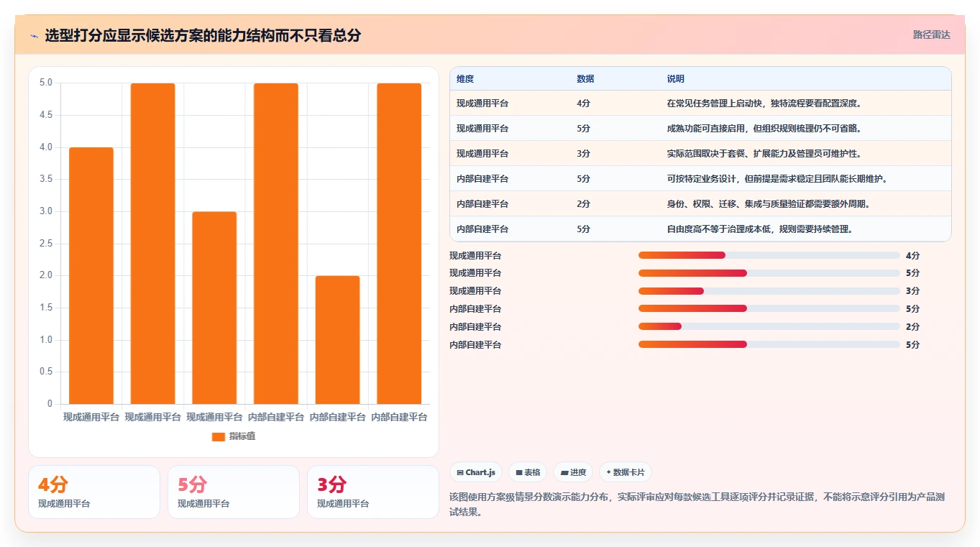Viewport: 980px width, 547px height.
Task: Open the red 3分 data card
Action: (x=373, y=492)
